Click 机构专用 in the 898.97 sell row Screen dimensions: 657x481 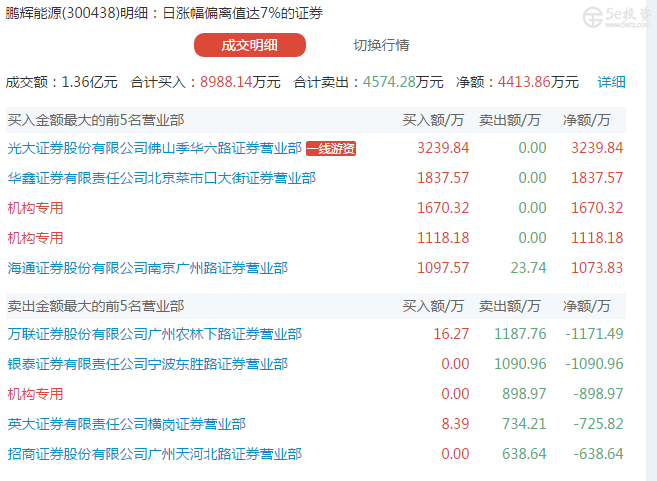(x=36, y=394)
